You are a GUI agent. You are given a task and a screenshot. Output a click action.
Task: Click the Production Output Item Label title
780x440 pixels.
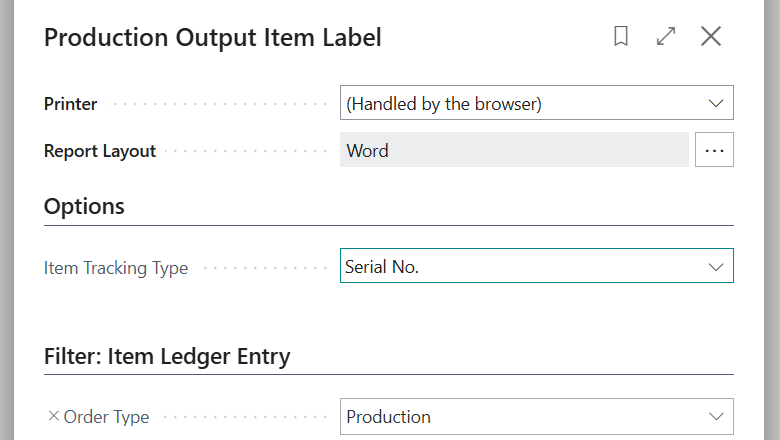213,38
